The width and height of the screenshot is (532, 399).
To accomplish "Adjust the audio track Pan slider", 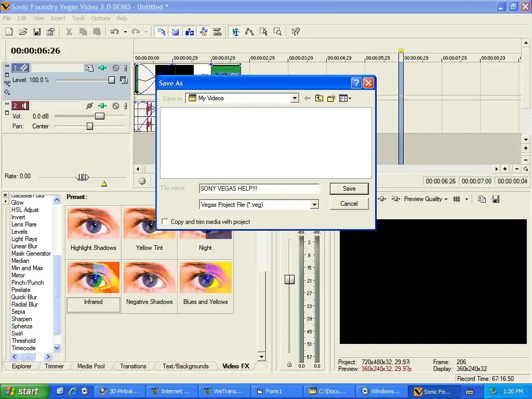I will pyautogui.click(x=90, y=126).
